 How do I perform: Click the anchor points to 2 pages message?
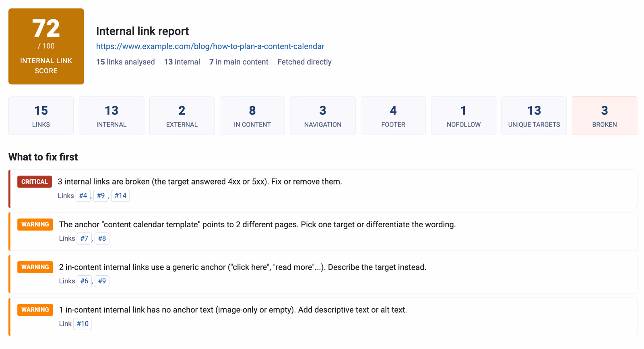tap(258, 224)
